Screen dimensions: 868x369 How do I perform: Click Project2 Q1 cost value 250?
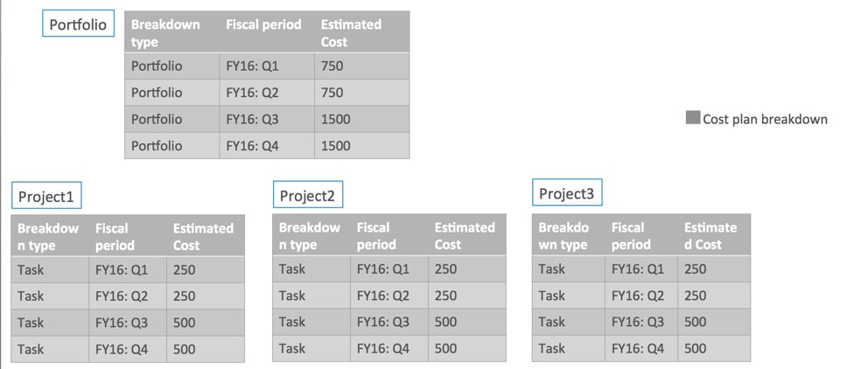(466, 268)
